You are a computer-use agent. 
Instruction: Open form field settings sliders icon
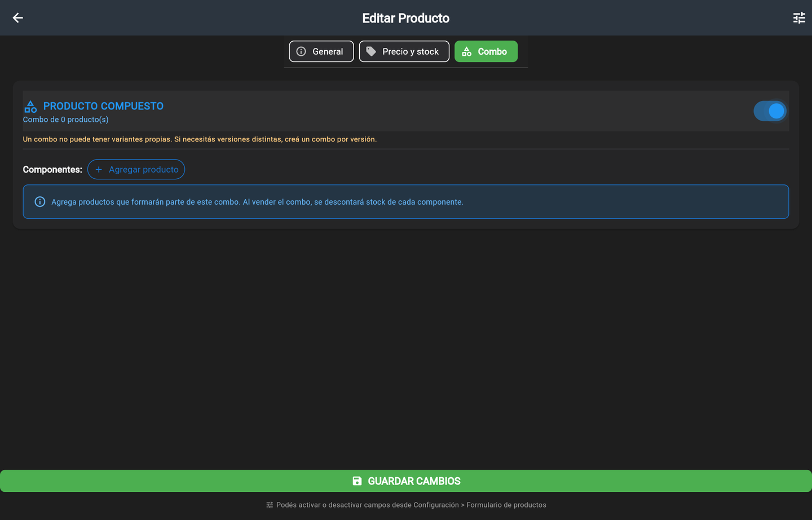tap(799, 18)
